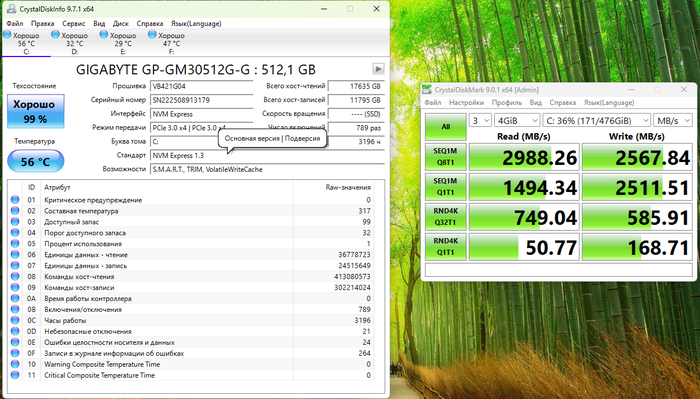Screen dimensions: 700x399
Task: Click the GIGABYTE GP-GM30512G-G disk title
Action: pos(196,70)
